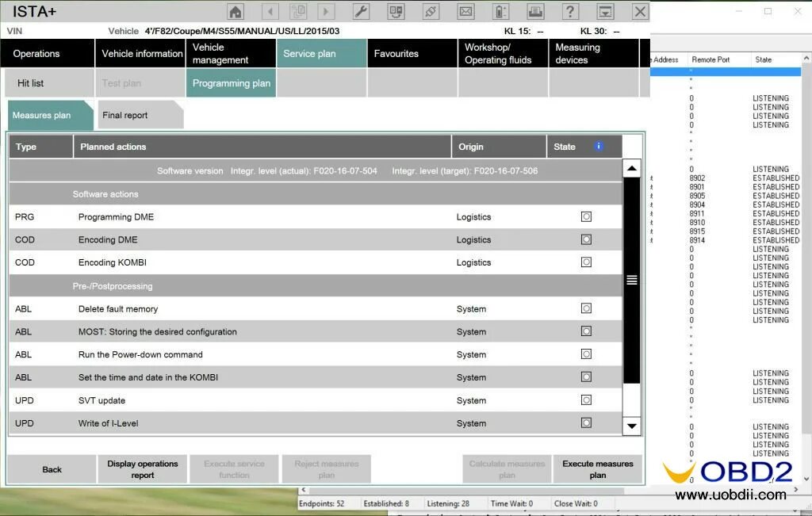Toggle state checkbox for Programming DME

pos(586,217)
